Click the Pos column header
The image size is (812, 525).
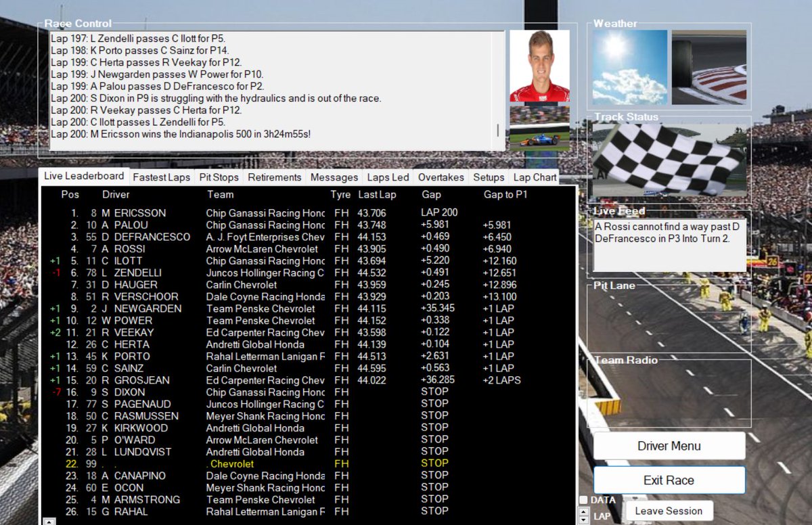[x=70, y=195]
